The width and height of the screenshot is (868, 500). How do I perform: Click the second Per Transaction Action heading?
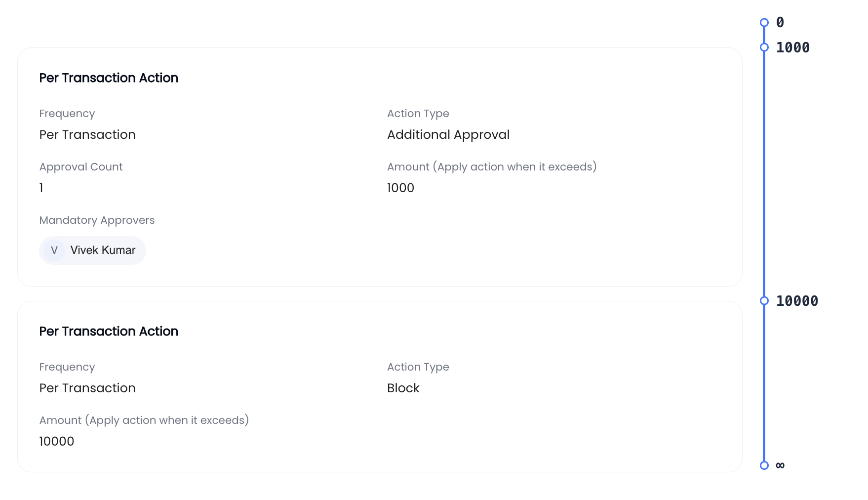109,332
